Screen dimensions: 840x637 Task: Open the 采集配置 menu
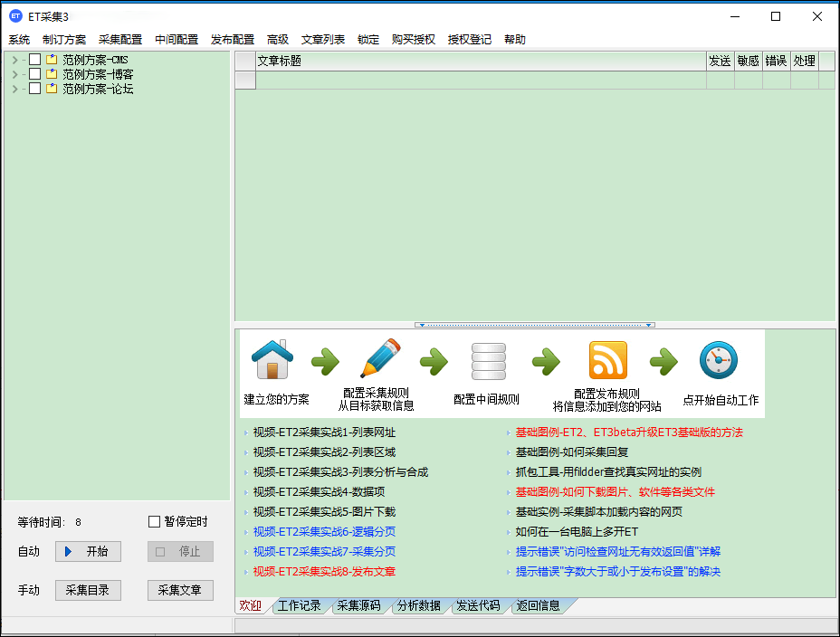click(x=120, y=40)
